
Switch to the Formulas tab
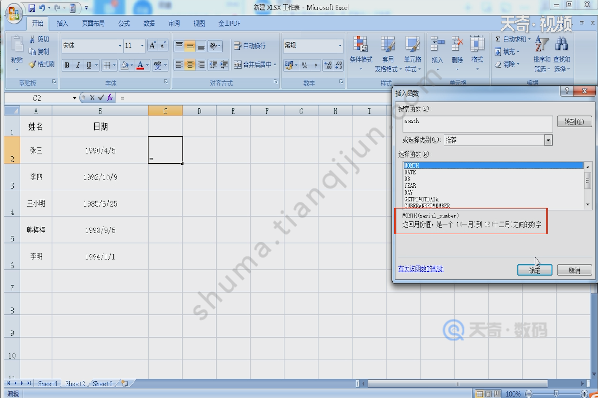pos(124,24)
